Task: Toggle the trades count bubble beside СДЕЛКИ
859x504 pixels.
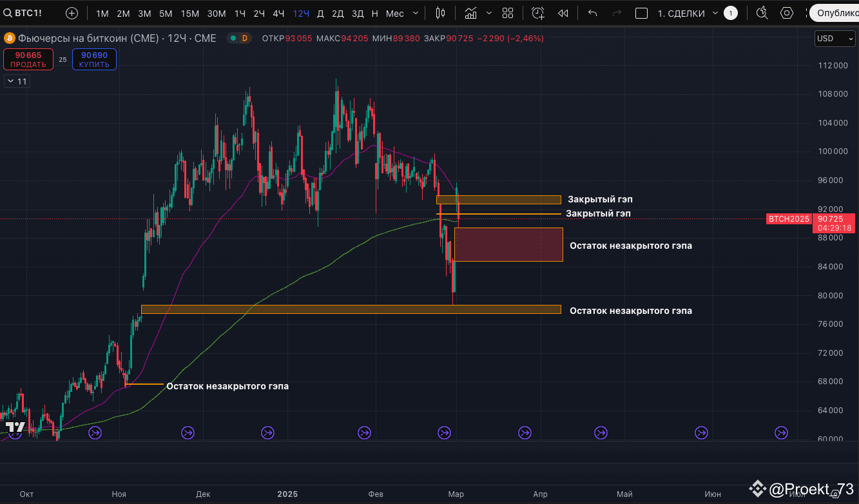Action: point(731,12)
